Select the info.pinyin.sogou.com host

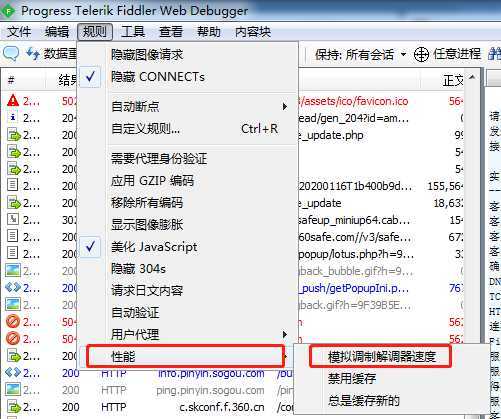point(211,373)
